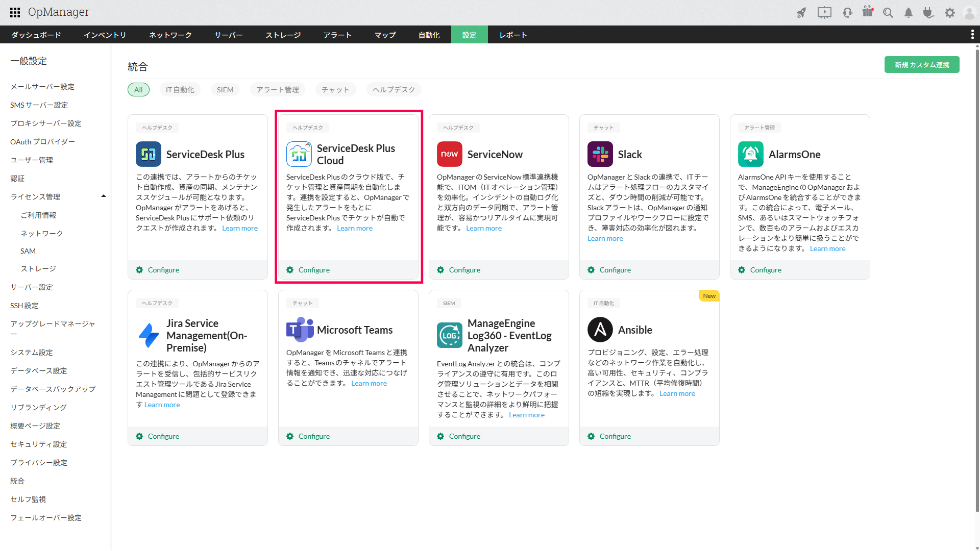Screen dimensions: 980x551
Task: Click the apps grid icon beside OpManager
Action: click(x=15, y=12)
